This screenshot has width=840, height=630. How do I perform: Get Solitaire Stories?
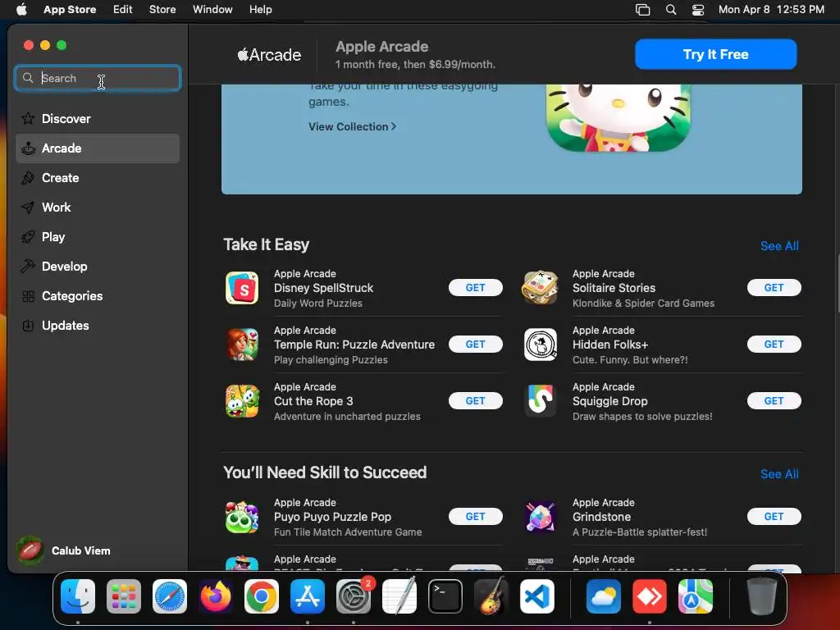(x=774, y=288)
